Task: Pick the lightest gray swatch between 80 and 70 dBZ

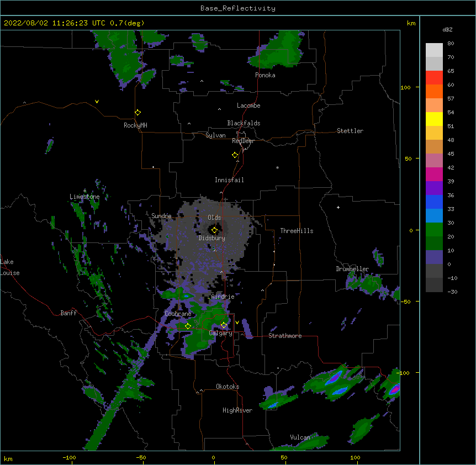Action: click(x=434, y=50)
